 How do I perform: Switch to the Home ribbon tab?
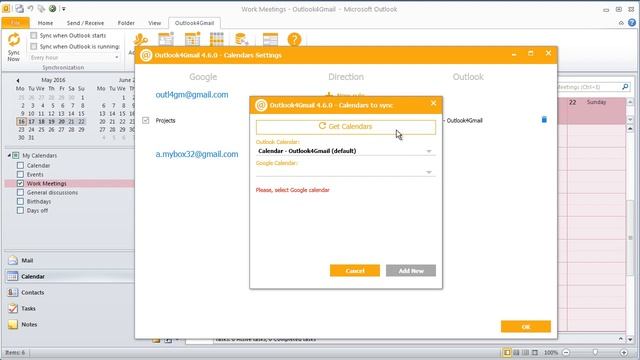[45, 23]
